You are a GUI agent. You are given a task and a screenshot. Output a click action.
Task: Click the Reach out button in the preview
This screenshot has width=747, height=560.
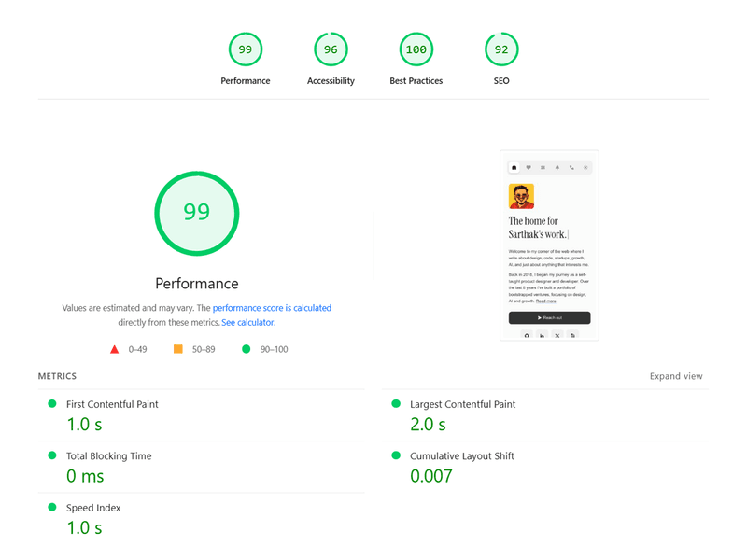coord(550,317)
